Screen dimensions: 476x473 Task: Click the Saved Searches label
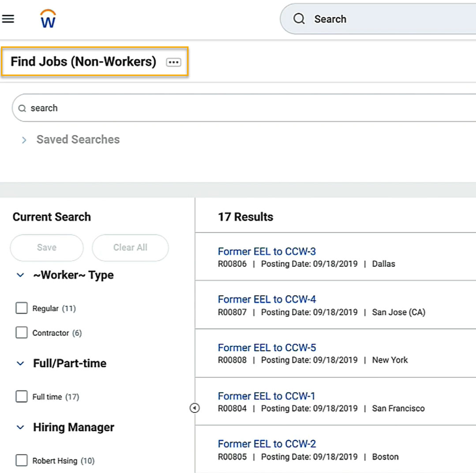[78, 140]
